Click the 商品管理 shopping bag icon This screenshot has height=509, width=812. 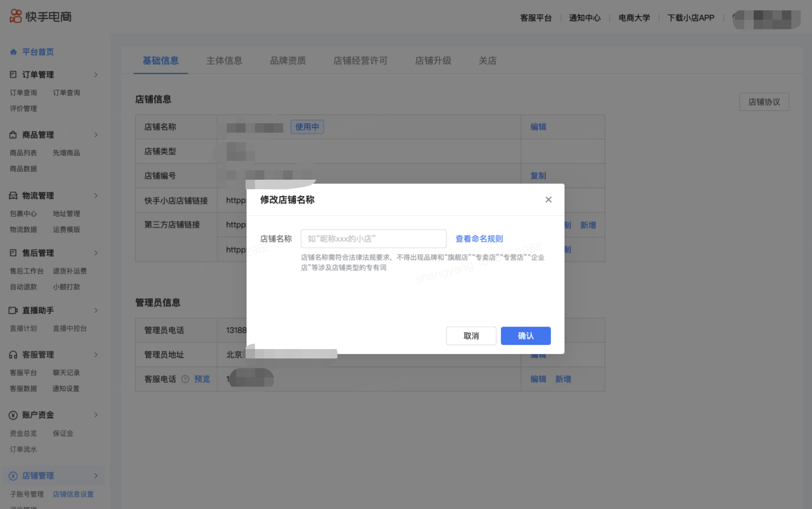tap(13, 135)
